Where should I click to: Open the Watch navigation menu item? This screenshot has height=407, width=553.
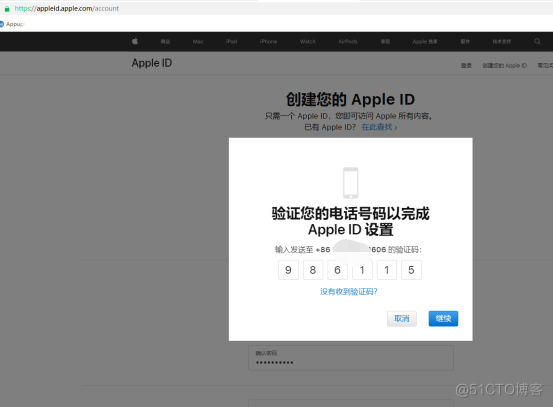308,42
